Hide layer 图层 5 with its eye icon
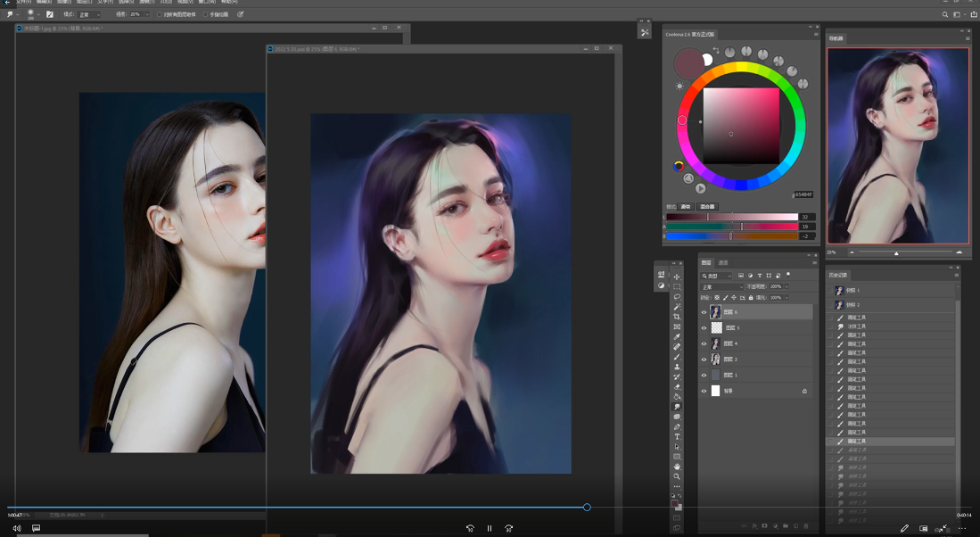The height and width of the screenshot is (537, 980). click(x=704, y=327)
